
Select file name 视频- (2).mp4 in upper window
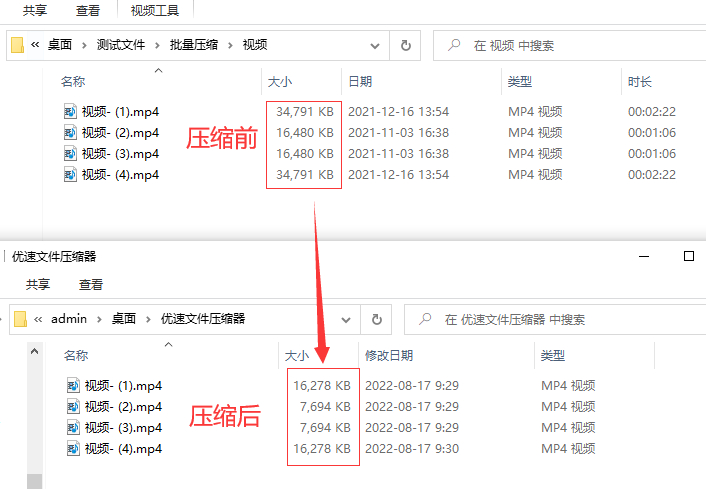pos(120,132)
